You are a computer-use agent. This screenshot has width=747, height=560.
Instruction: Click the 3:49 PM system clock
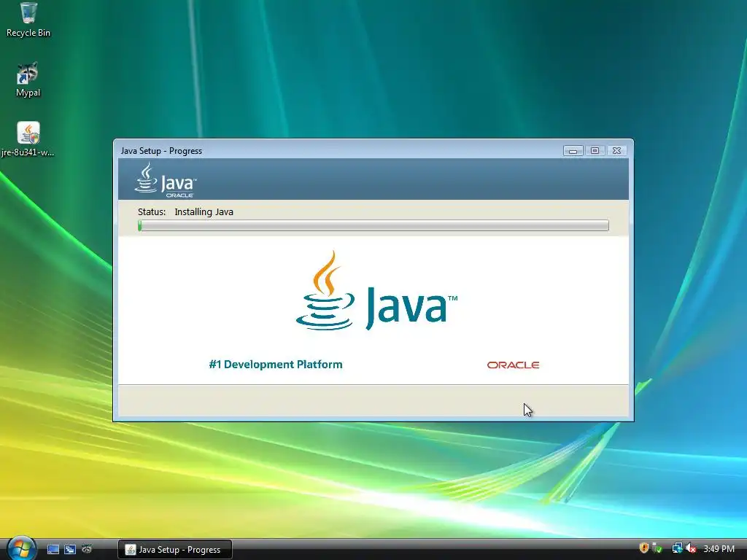click(719, 549)
